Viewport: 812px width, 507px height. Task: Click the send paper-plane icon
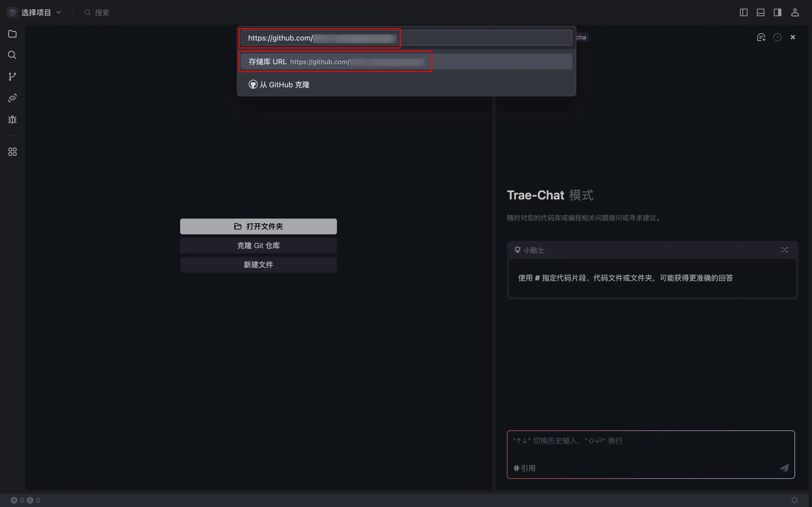pyautogui.click(x=784, y=468)
